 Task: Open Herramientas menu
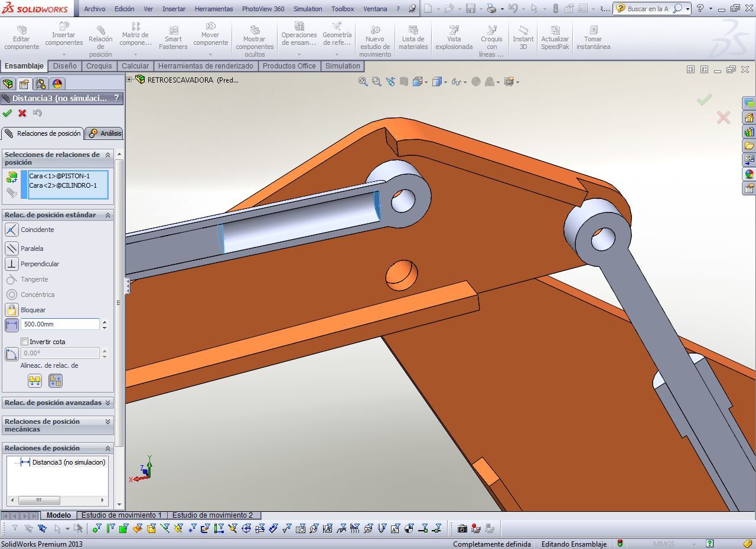214,9
